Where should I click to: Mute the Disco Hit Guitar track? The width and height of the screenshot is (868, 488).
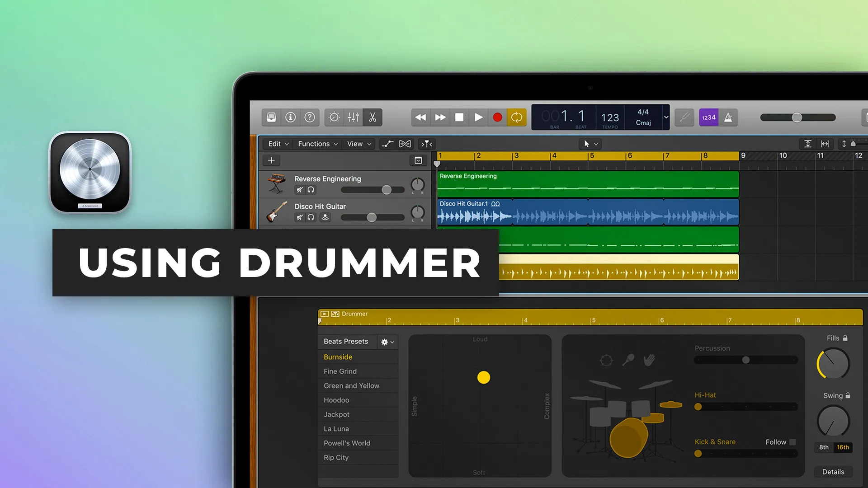tap(299, 217)
